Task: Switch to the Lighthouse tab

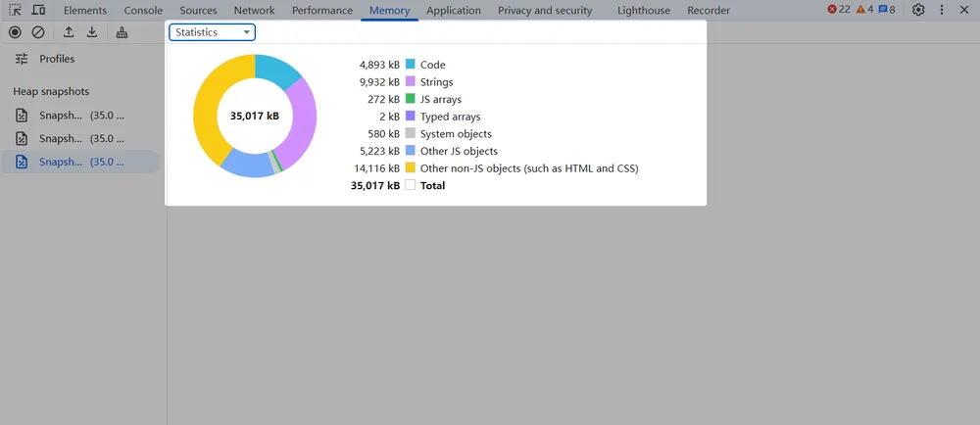Action: tap(644, 11)
